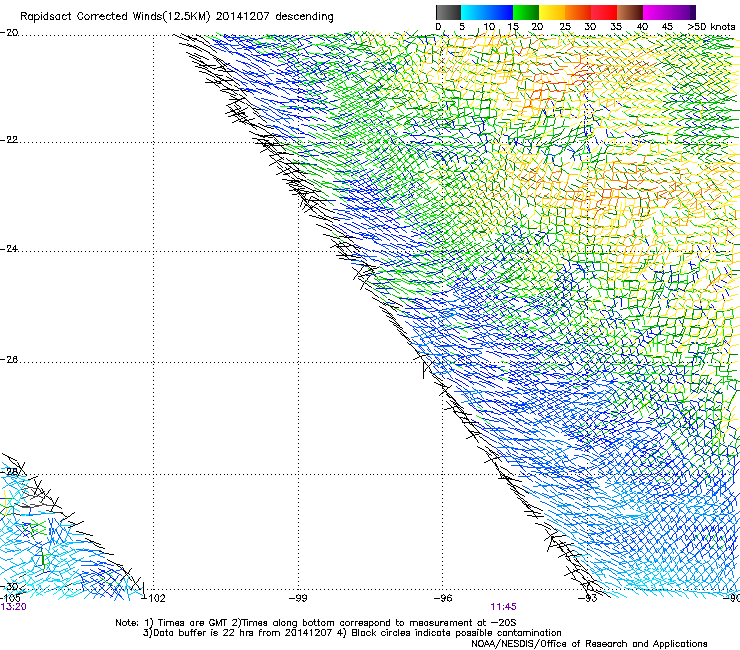Click the green 15-20 knots legend swatch
This screenshot has width=740, height=650.
click(x=526, y=12)
